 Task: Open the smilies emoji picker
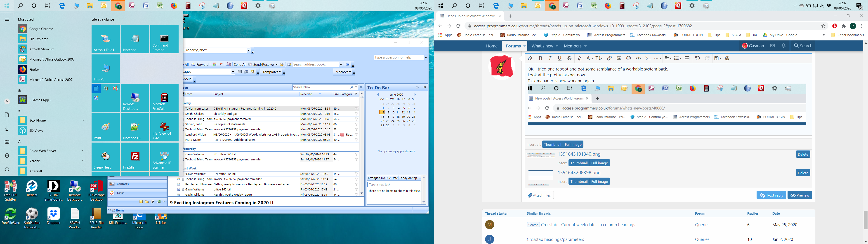pyautogui.click(x=628, y=58)
